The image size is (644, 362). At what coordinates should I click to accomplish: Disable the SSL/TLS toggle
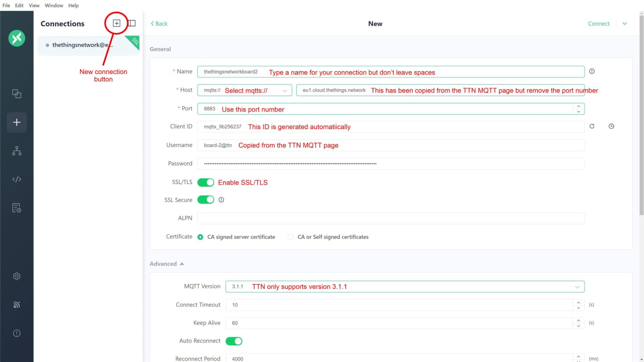[205, 182]
